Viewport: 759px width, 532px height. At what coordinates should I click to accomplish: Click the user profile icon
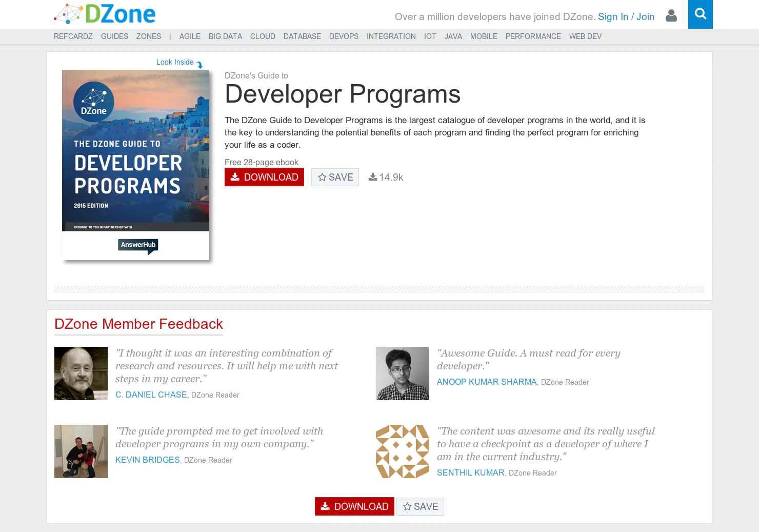tap(671, 16)
